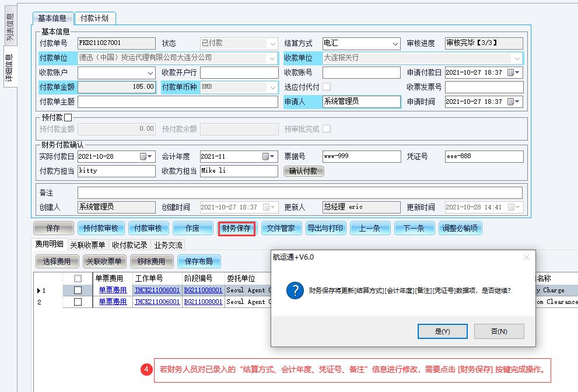Select the 列表信息 side tab

tap(9, 27)
